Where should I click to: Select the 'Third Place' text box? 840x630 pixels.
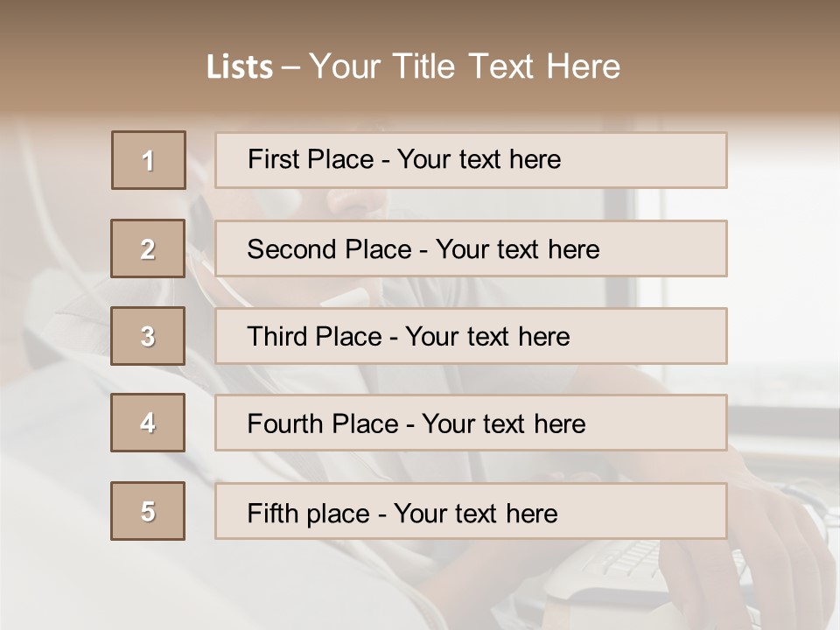click(x=471, y=336)
